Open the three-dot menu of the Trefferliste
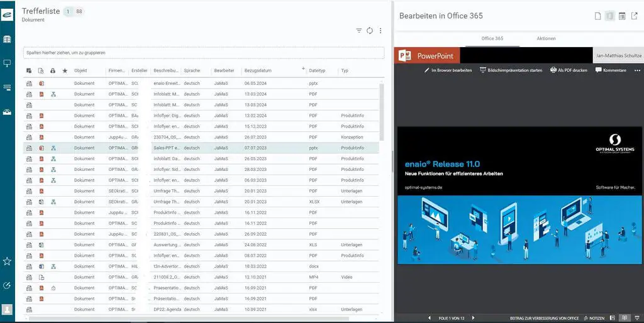The width and height of the screenshot is (644, 323). [x=380, y=30]
